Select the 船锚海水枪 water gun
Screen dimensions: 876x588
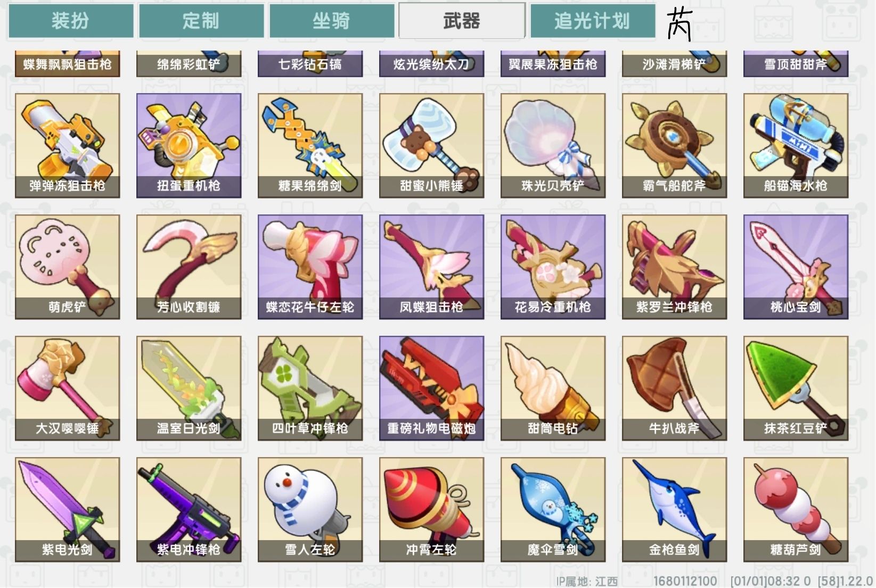coord(796,146)
